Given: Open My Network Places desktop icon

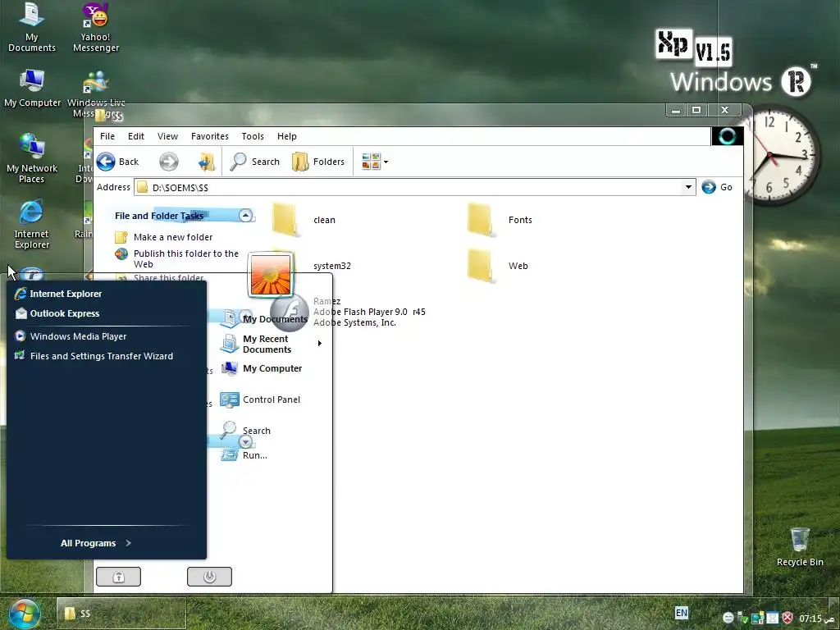Looking at the screenshot, I should tap(32, 158).
